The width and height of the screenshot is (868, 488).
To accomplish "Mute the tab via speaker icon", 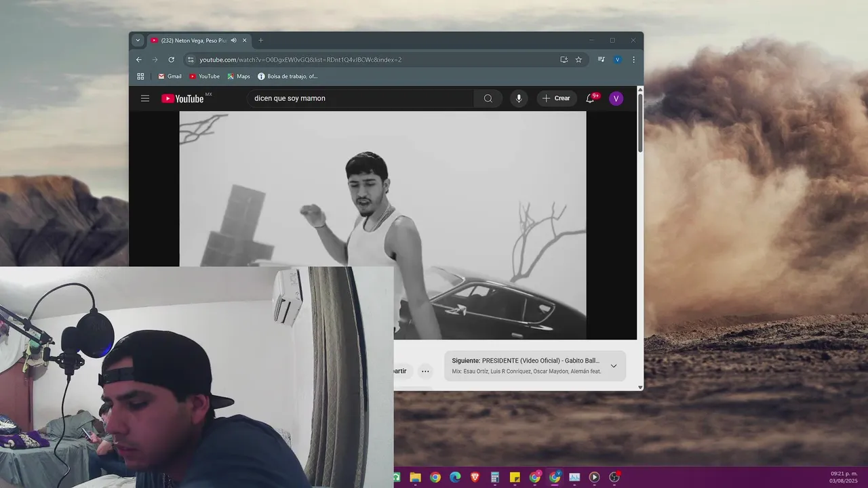I will tap(234, 41).
